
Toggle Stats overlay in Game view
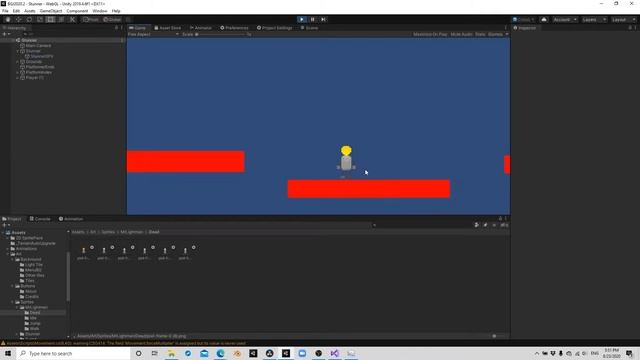click(480, 34)
